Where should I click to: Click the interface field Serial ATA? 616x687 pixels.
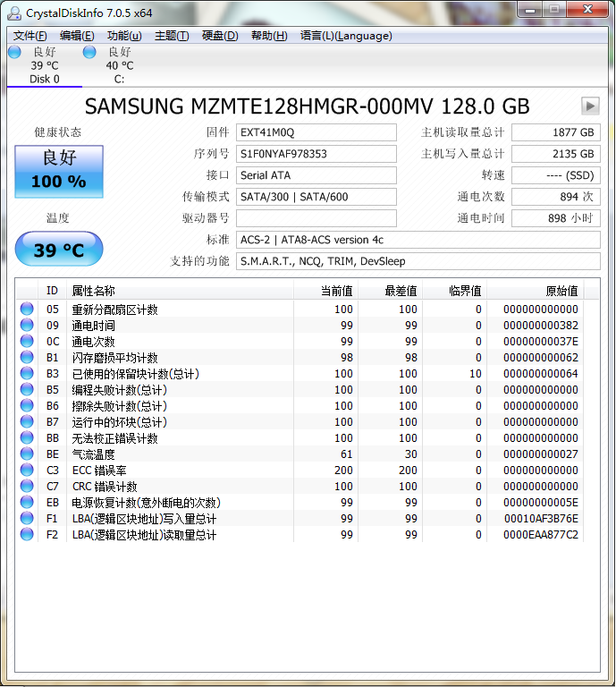316,175
